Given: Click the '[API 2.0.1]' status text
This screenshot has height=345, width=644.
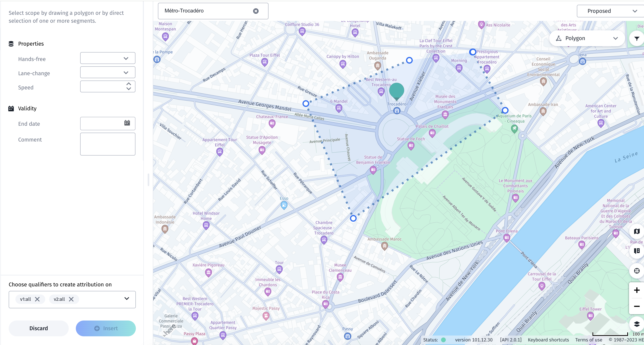Looking at the screenshot, I should 511,340.
